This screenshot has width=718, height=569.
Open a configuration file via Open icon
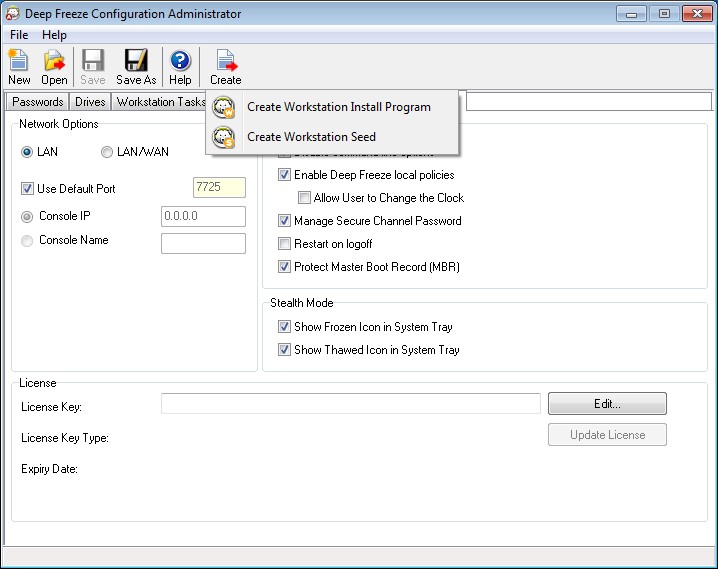[x=54, y=61]
